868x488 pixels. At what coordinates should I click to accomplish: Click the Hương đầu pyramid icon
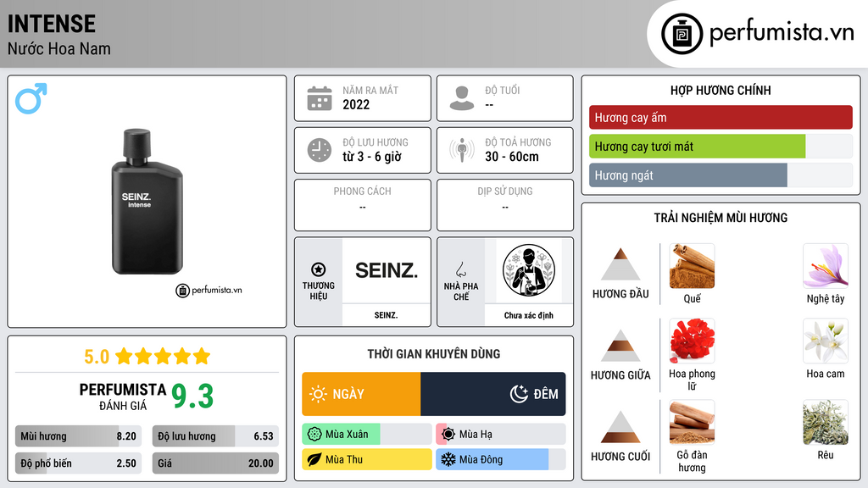(620, 264)
